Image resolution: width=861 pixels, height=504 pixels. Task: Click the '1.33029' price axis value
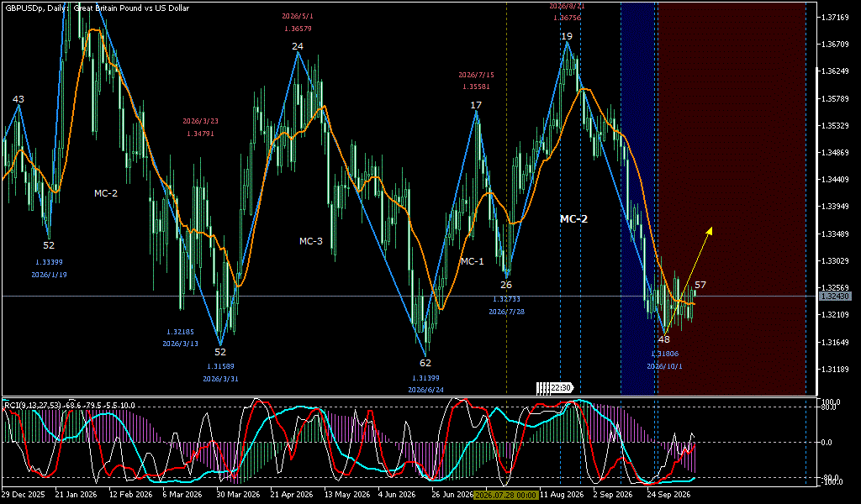[x=835, y=260]
